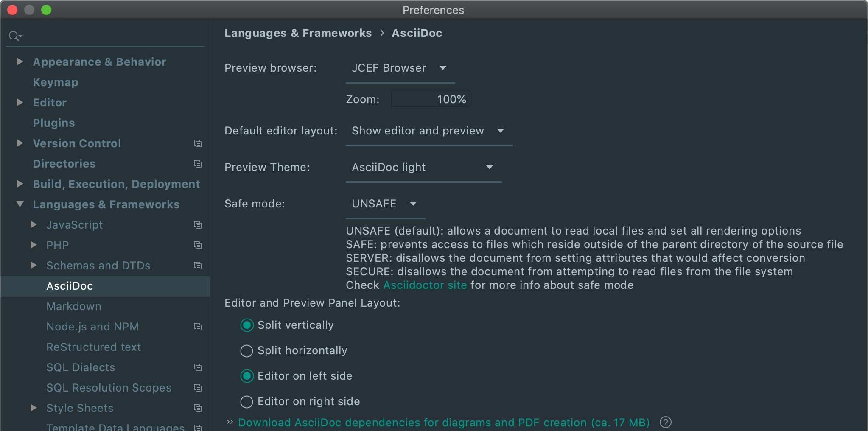Click project-level icon beside Schemas and DTDs
This screenshot has height=431, width=868.
click(x=198, y=266)
